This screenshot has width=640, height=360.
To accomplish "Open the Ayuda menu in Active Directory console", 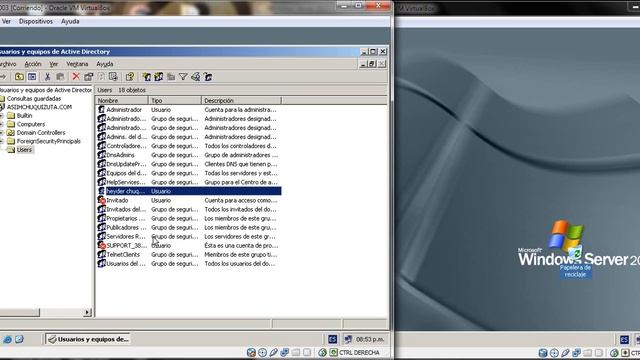I will point(104,64).
